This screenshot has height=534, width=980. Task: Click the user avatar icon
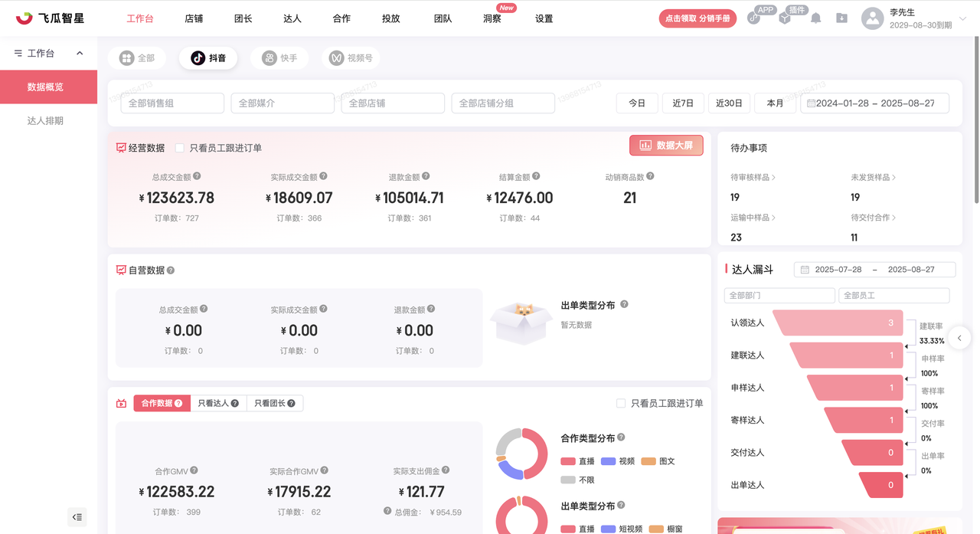pos(873,18)
